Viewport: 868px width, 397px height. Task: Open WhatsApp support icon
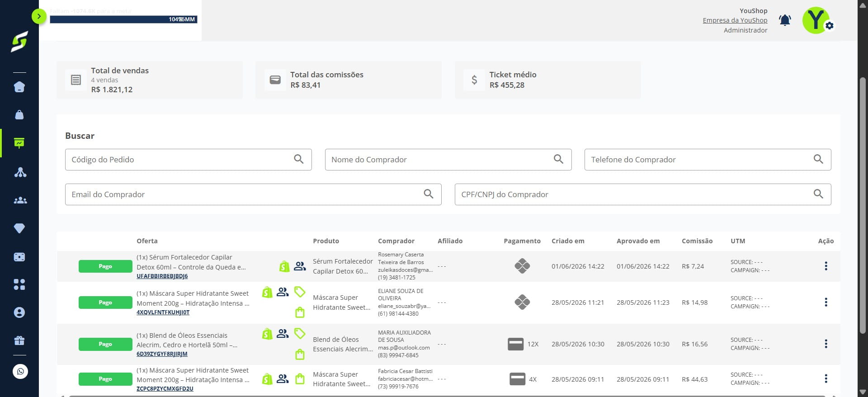pyautogui.click(x=20, y=372)
